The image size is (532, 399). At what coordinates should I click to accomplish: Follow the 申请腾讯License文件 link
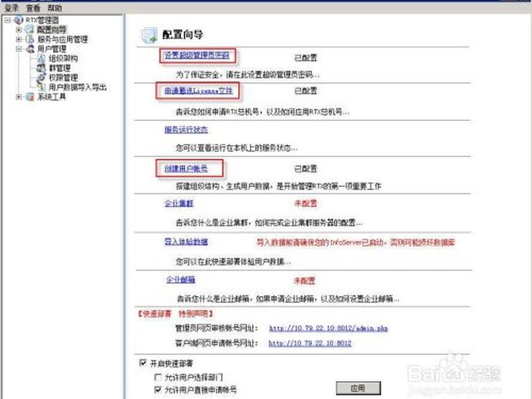(x=198, y=90)
